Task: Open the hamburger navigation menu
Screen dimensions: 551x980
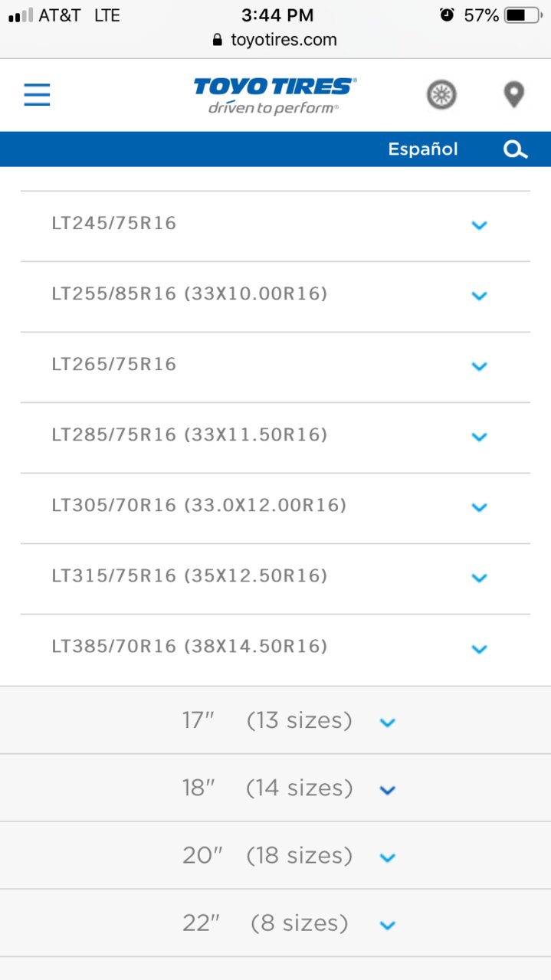Action: pos(37,95)
